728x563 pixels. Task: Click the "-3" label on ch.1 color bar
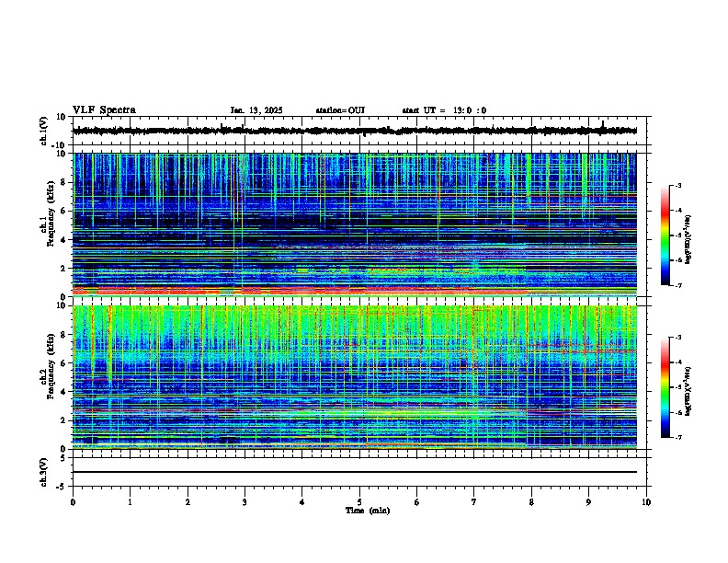(x=677, y=185)
